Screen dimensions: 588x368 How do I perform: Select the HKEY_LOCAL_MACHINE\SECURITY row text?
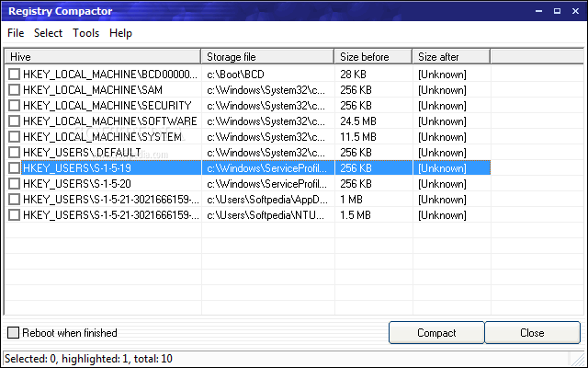(107, 106)
